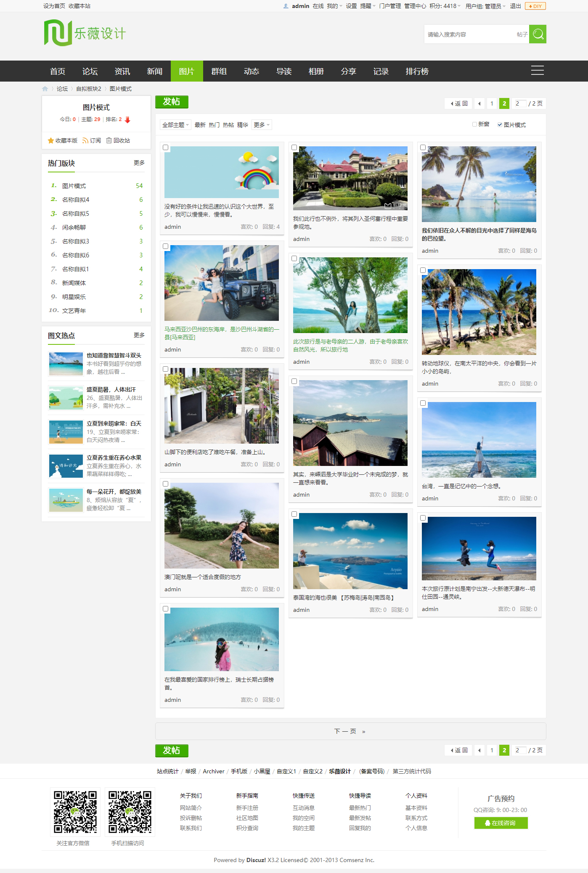Open the more filter dropdown
Image resolution: width=588 pixels, height=873 pixels.
click(262, 125)
